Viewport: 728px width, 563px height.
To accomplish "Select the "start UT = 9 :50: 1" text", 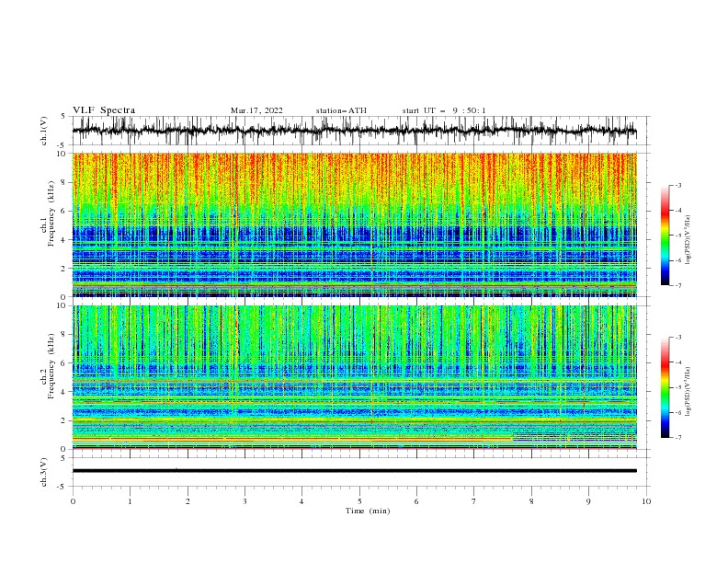I will click(444, 110).
